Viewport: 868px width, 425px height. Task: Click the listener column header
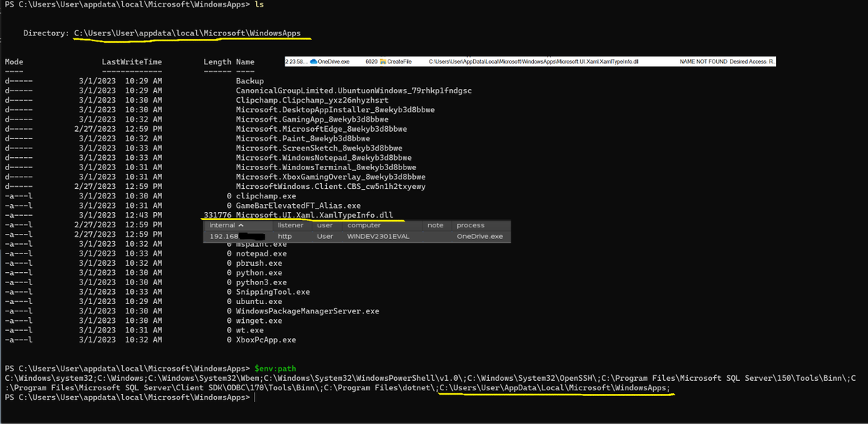click(x=292, y=225)
